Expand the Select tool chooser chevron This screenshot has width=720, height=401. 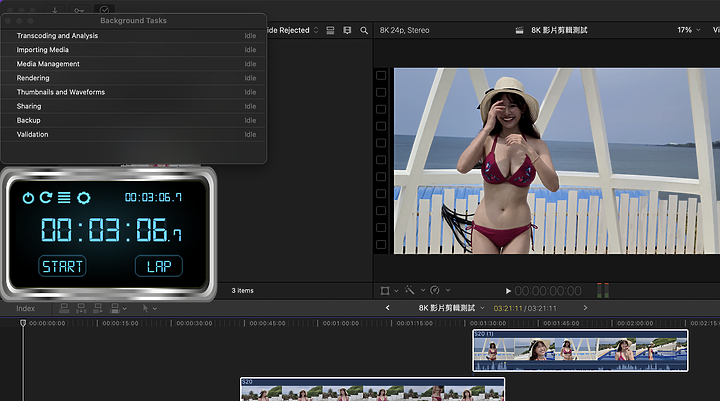pyautogui.click(x=155, y=309)
